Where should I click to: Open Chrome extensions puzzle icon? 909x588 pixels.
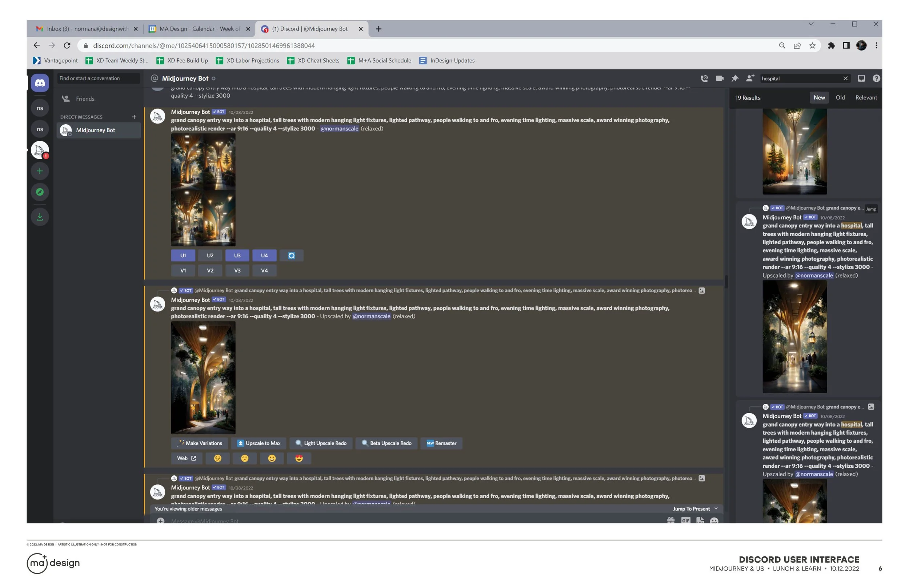(831, 45)
